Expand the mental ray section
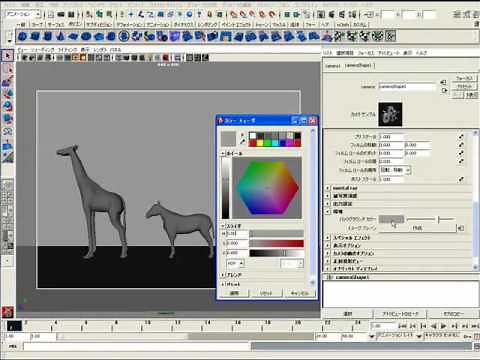The height and width of the screenshot is (360, 480). click(328, 188)
